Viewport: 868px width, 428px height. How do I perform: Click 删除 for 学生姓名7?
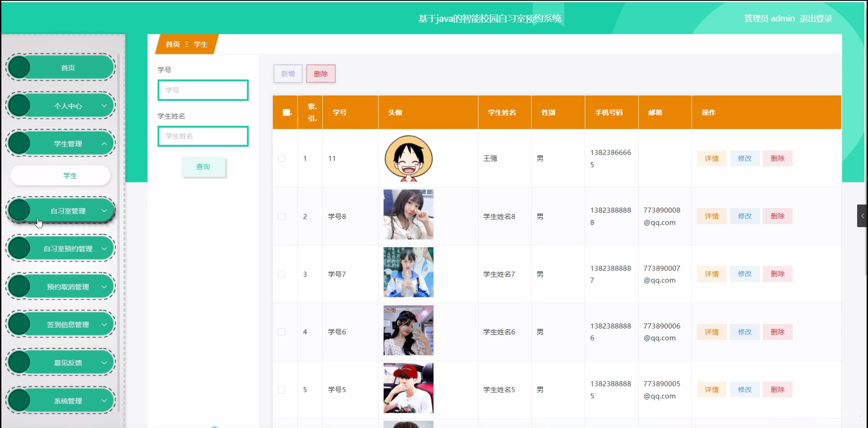[778, 274]
